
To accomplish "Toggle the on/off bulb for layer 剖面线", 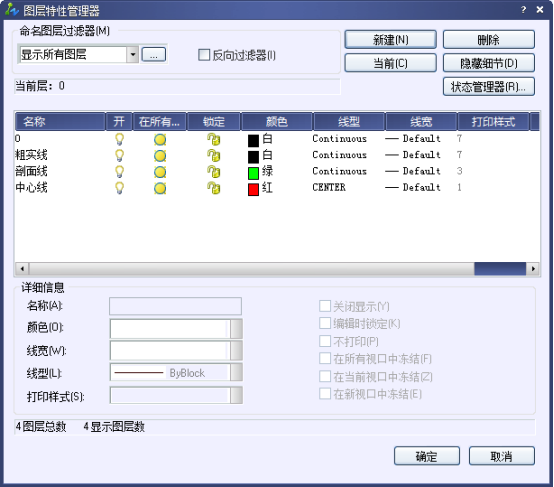I will (x=120, y=172).
